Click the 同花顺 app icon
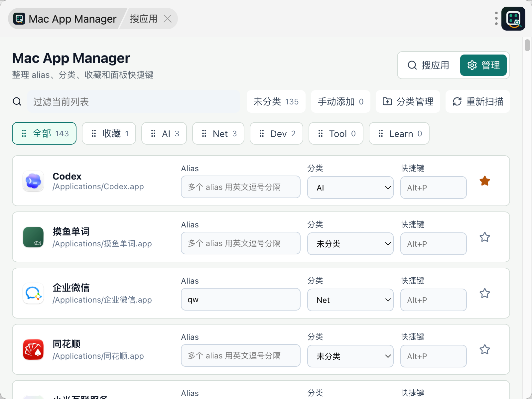This screenshot has height=399, width=532. pos(33,349)
